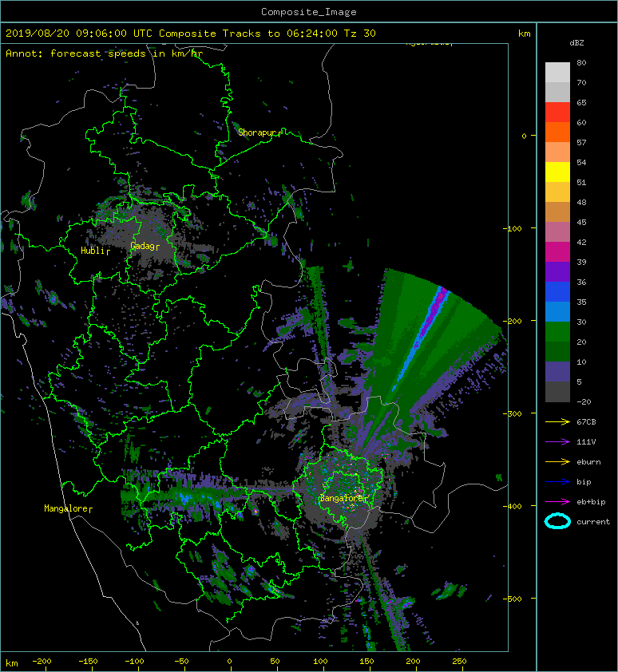
Task: Click the -20 label on the dBZ scale
Action: [x=584, y=402]
